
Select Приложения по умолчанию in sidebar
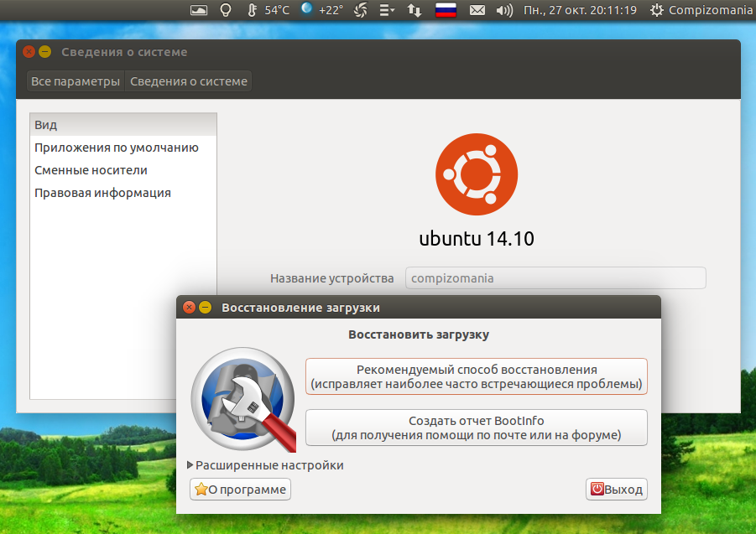click(x=123, y=148)
